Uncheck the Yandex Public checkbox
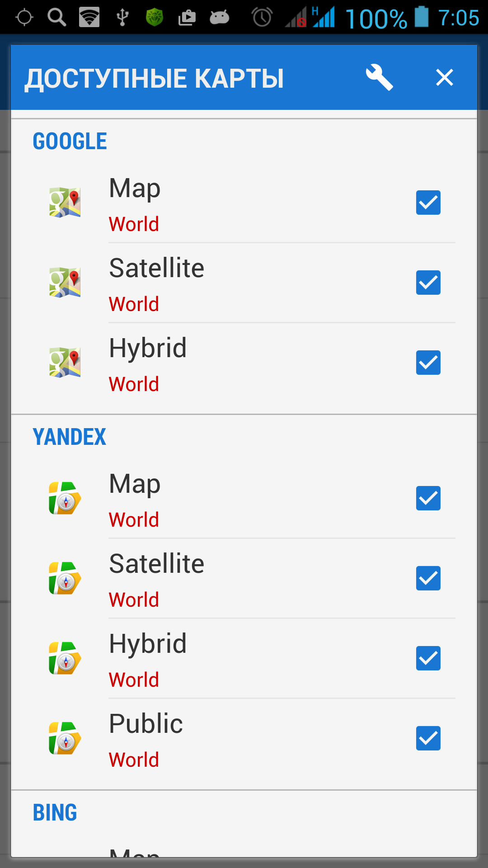 tap(428, 738)
